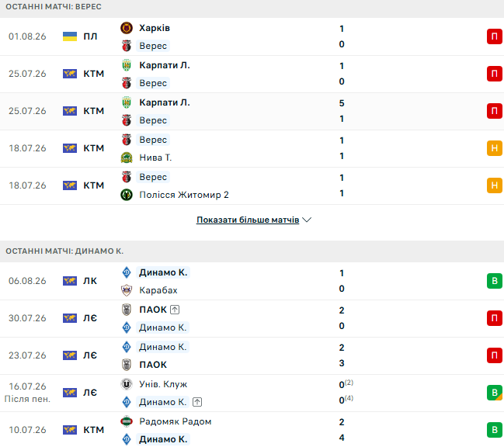Select team name Полісся Житомир 2
Image resolution: width=504 pixels, height=447 pixels.
pos(184,195)
